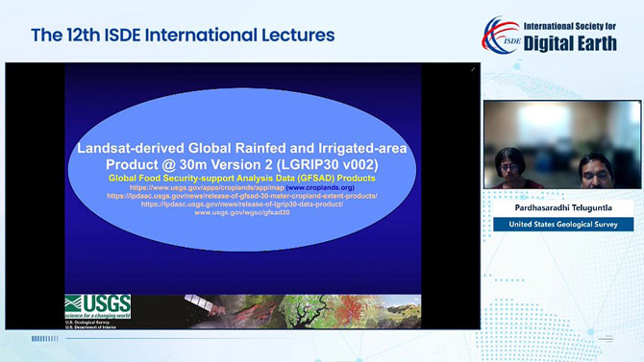
Task: Click the expand arrows icon on the slide view
Action: (x=473, y=70)
